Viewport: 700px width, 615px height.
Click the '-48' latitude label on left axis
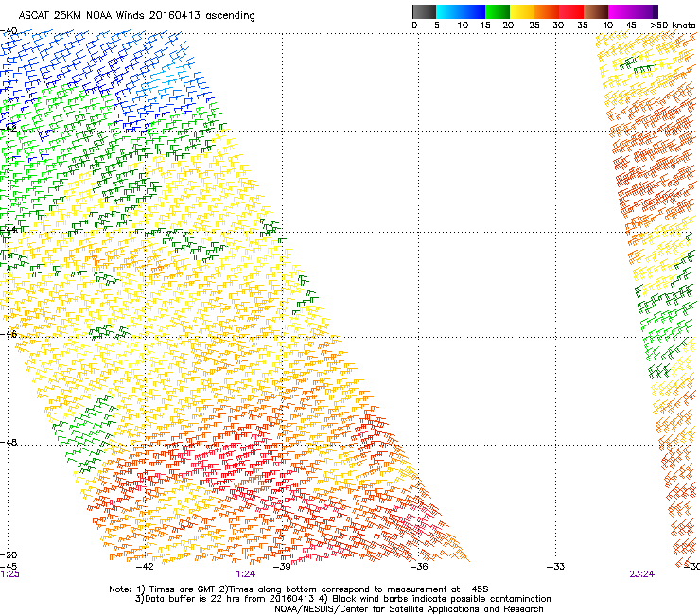coord(9,442)
